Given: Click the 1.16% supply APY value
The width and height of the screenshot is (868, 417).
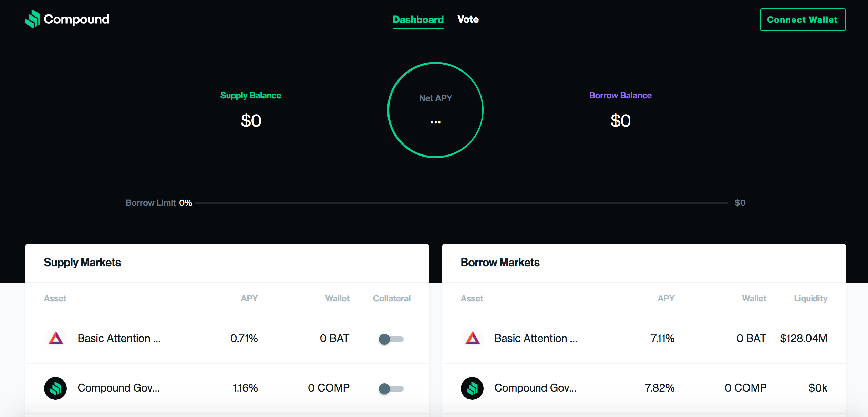Looking at the screenshot, I should [245, 388].
